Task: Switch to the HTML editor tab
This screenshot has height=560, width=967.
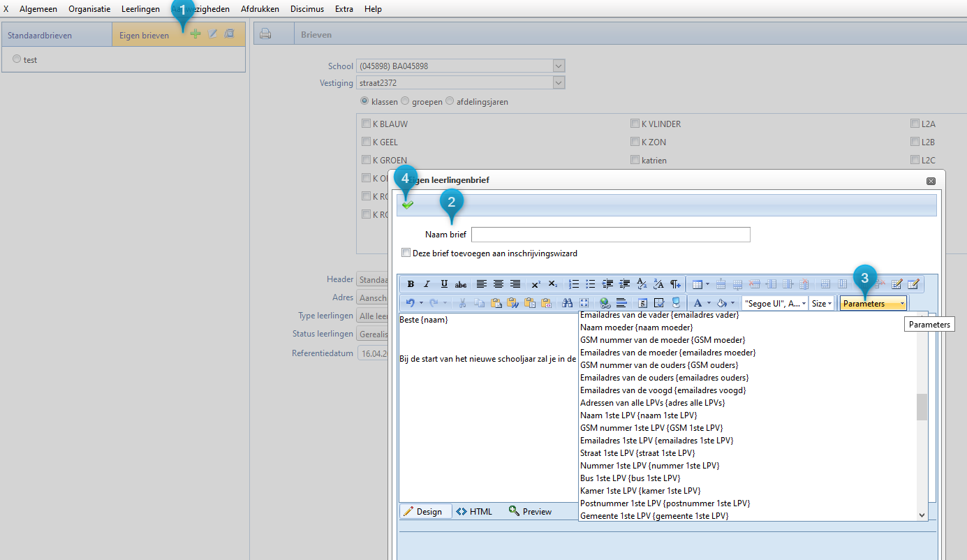Action: pyautogui.click(x=474, y=512)
